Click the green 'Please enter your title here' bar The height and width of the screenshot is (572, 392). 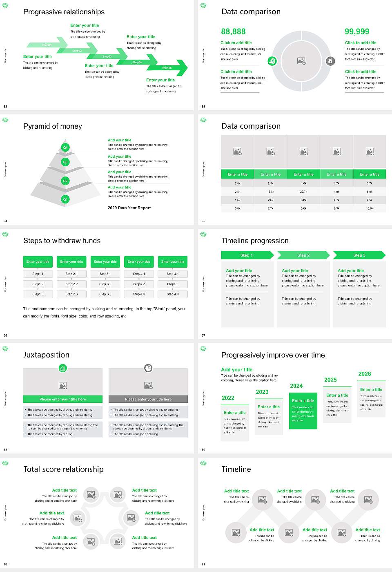(62, 399)
